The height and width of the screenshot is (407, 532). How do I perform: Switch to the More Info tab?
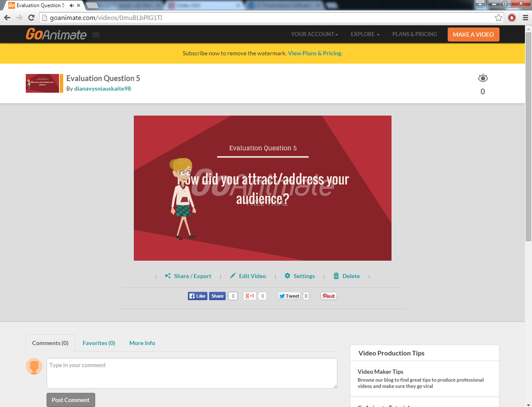click(x=142, y=343)
